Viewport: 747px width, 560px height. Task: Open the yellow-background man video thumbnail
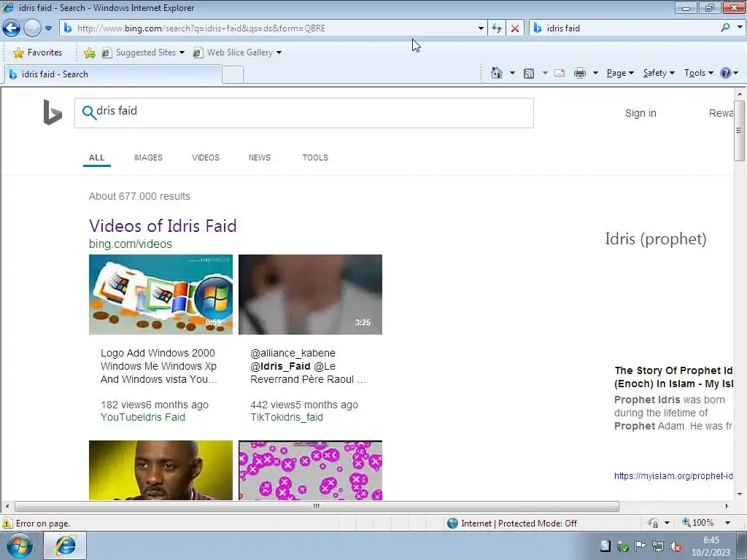point(160,470)
